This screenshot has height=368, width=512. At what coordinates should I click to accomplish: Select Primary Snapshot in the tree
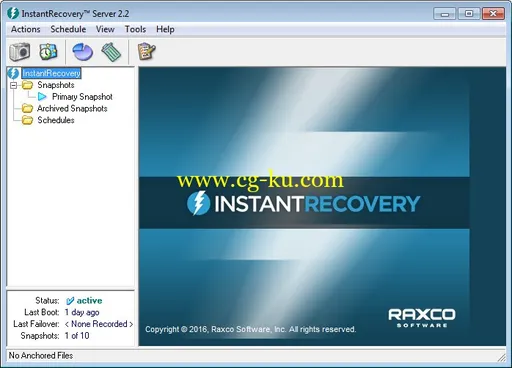tap(82, 97)
